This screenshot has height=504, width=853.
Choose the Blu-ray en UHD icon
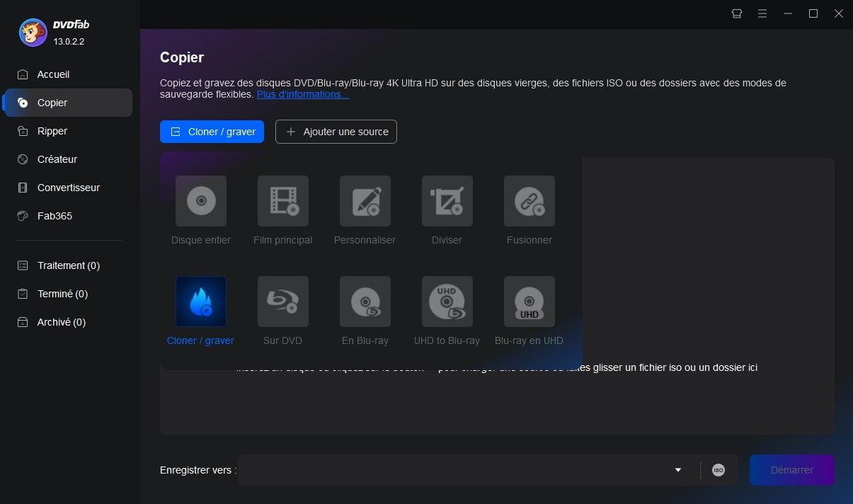(x=529, y=302)
